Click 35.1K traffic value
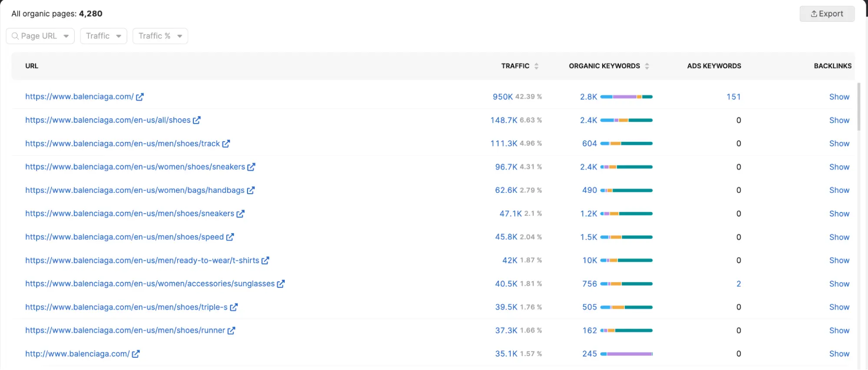Viewport: 868px width, 370px height. (506, 354)
